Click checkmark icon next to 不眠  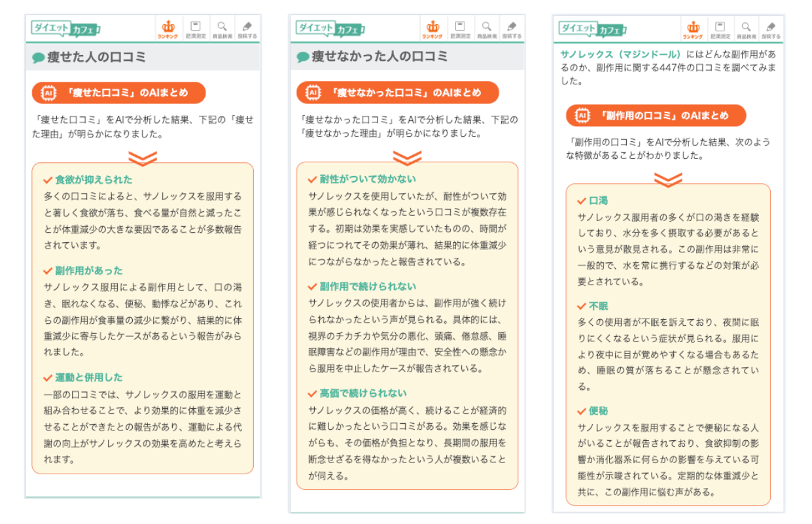click(582, 306)
